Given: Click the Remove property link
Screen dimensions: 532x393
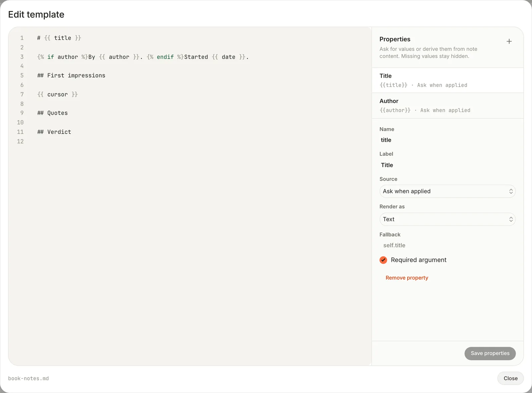Looking at the screenshot, I should (x=407, y=278).
